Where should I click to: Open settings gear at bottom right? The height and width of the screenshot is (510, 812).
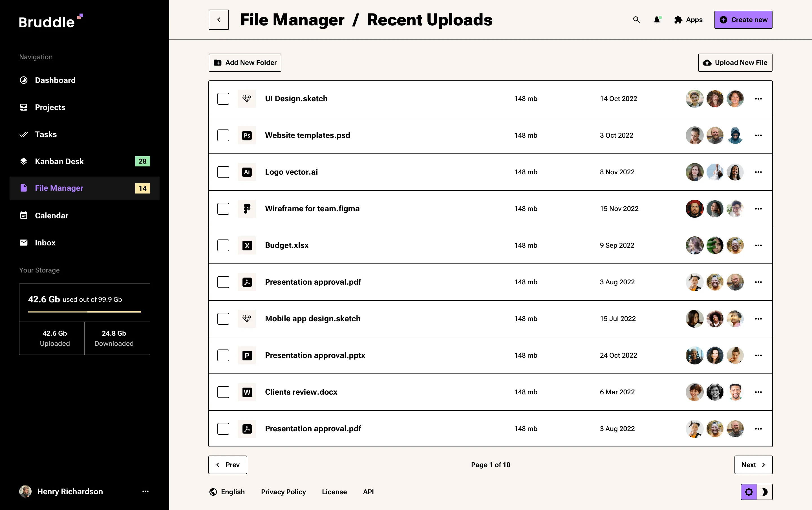pyautogui.click(x=749, y=492)
